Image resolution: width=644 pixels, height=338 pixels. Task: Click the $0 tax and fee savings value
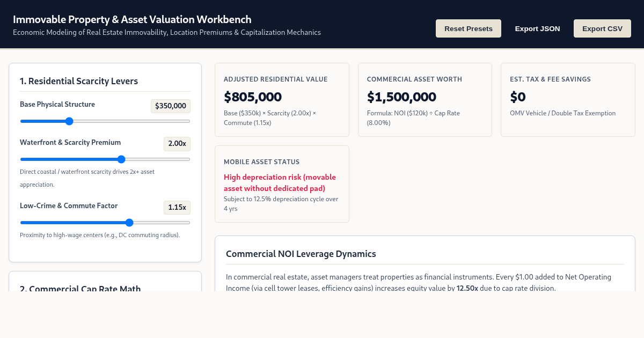point(518,97)
